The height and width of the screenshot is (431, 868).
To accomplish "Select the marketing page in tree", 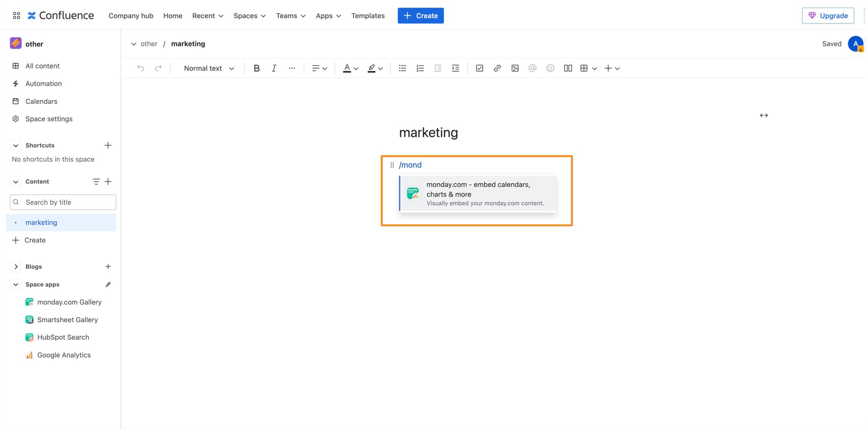I will [61, 222].
